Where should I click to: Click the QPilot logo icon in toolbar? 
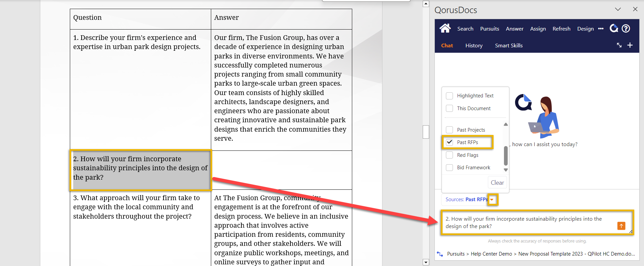click(x=614, y=29)
